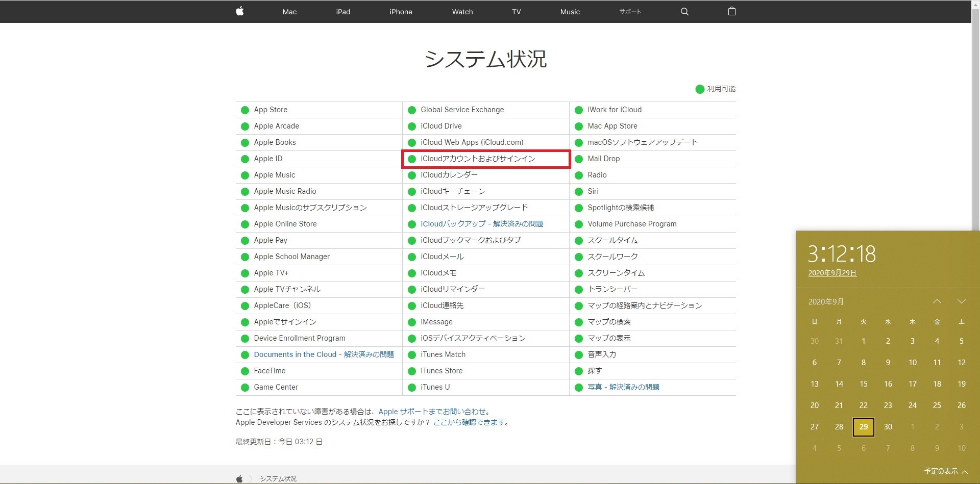
Task: Select September 22 in the calendar
Action: (864, 405)
